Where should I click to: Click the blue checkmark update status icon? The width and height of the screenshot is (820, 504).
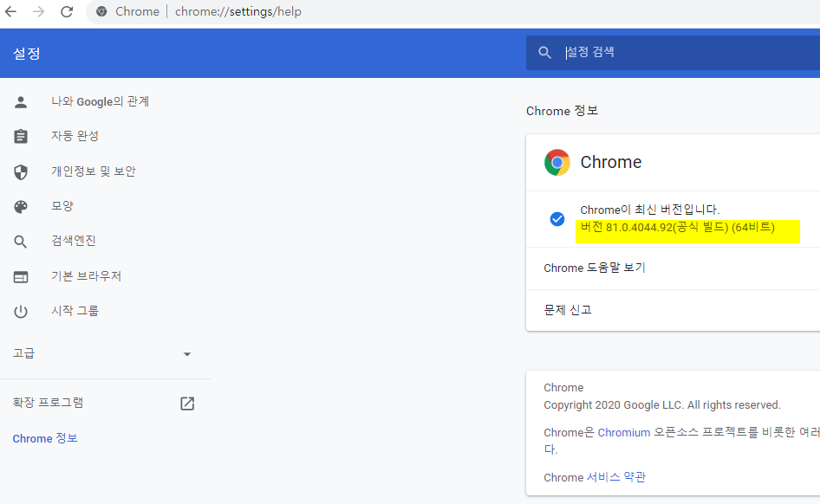click(x=557, y=219)
